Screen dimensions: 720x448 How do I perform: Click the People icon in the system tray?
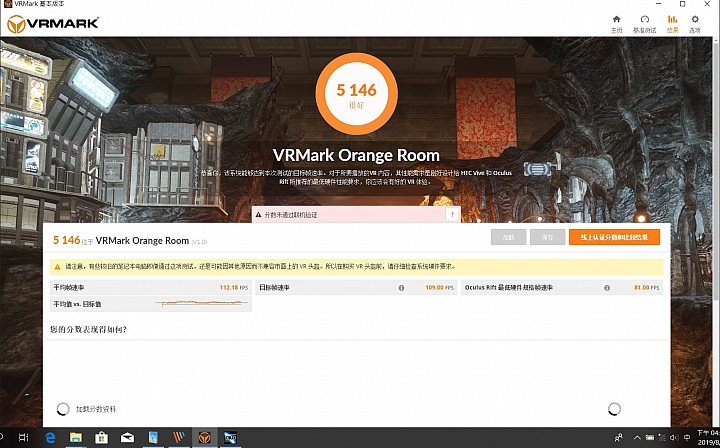tap(619, 437)
